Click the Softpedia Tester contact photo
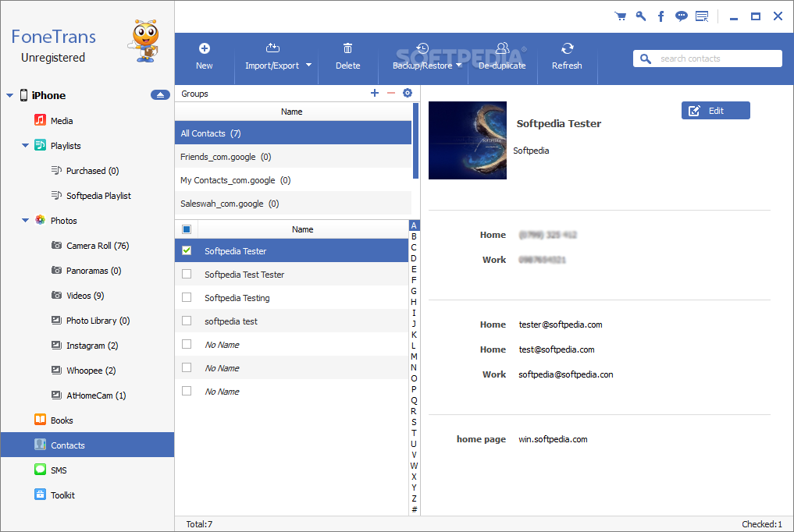The image size is (794, 532). tap(468, 140)
